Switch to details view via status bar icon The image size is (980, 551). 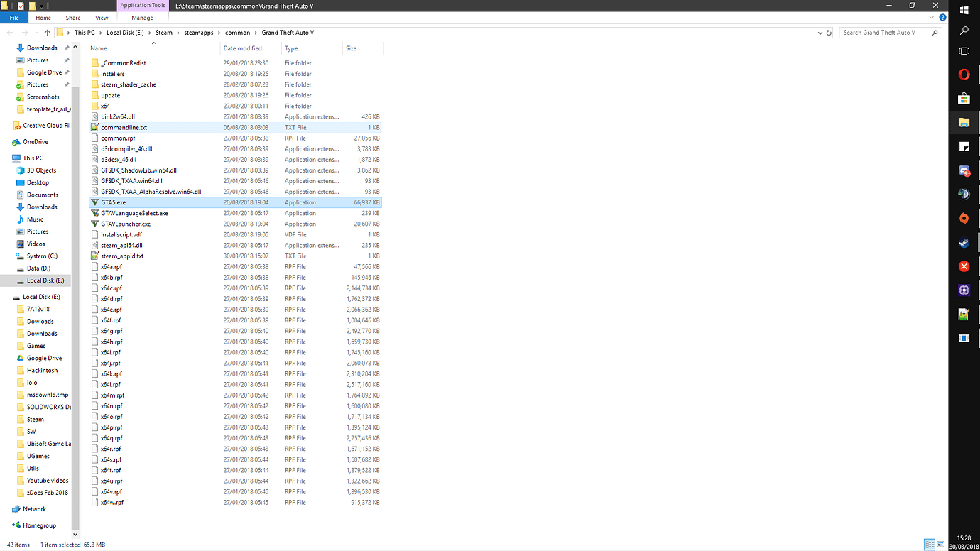click(929, 545)
